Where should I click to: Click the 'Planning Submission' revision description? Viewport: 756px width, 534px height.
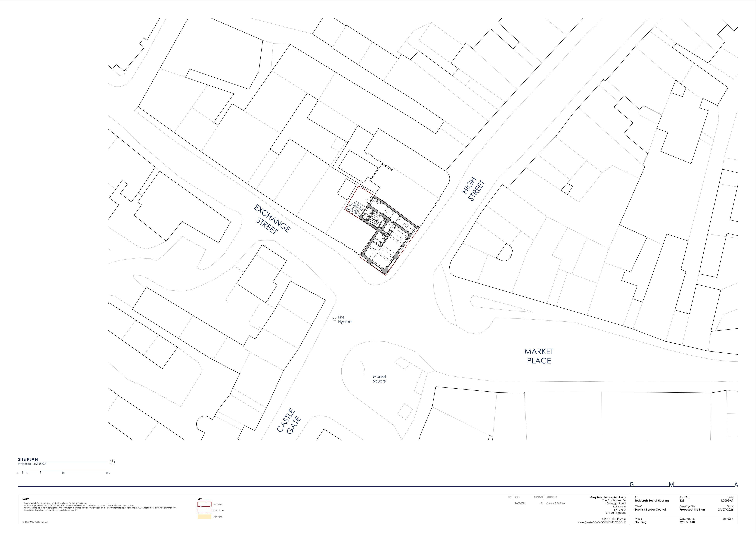556,503
